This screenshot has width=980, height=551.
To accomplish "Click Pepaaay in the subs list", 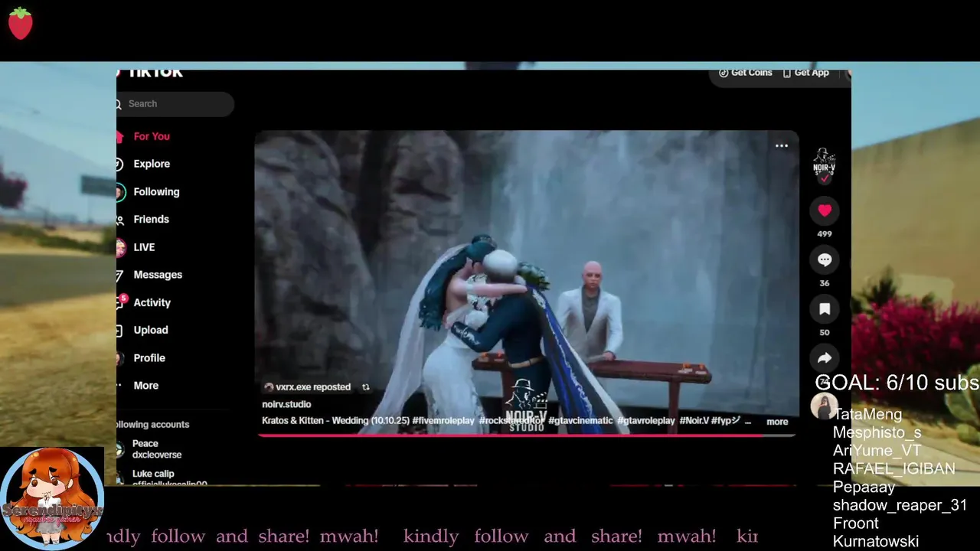I will point(864,487).
